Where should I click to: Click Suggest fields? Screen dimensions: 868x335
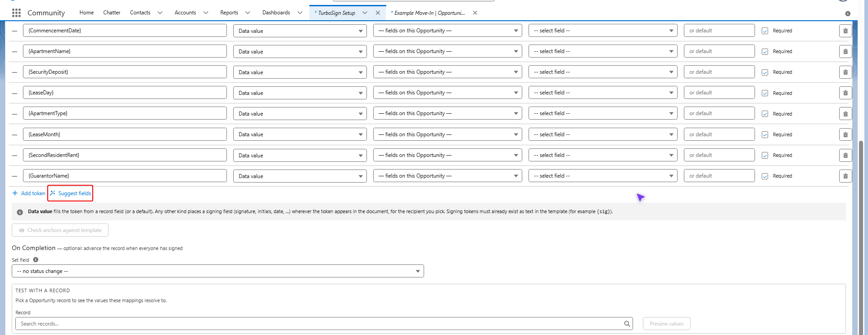(71, 193)
